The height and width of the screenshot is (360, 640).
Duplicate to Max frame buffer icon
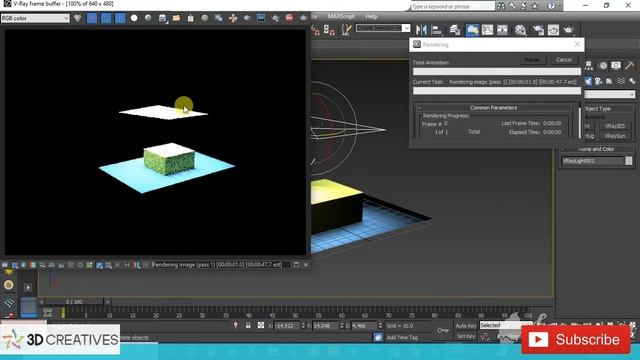(x=219, y=18)
